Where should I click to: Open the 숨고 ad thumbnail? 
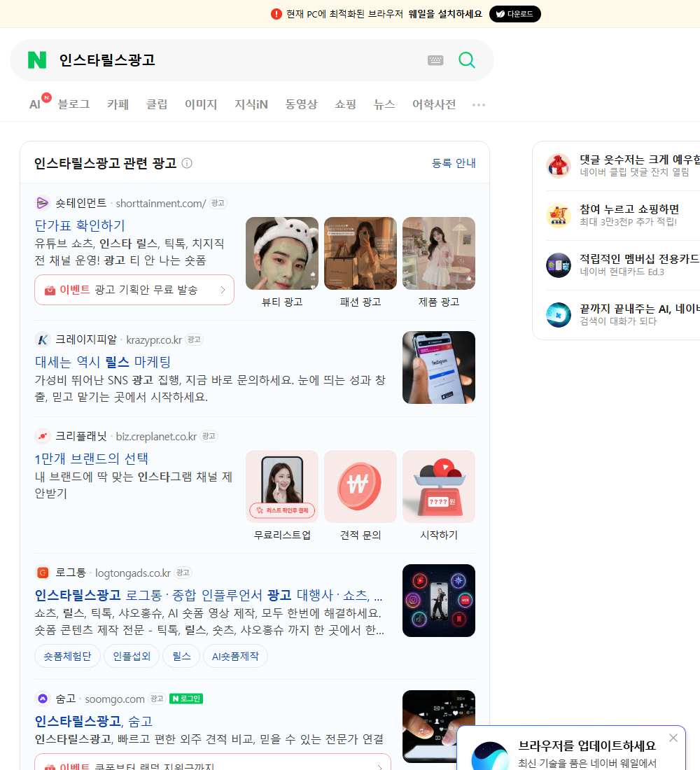(x=439, y=727)
